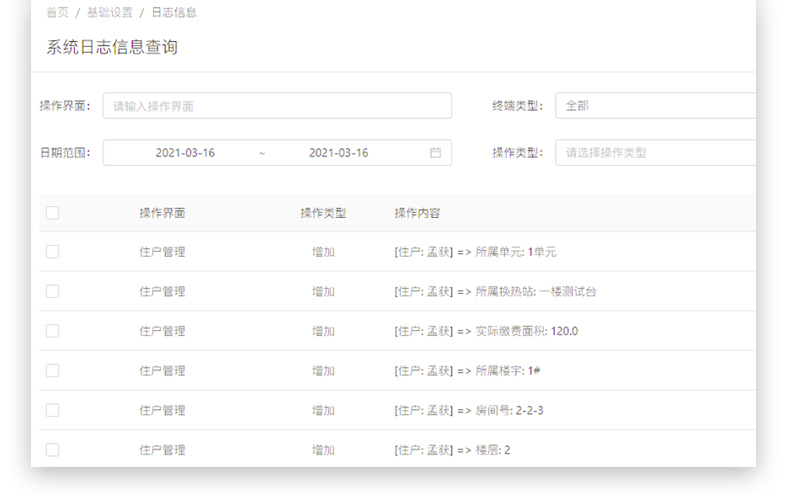Open the start date 2021-03-16 field
Viewport: 790px width, 497px height.
pos(185,153)
